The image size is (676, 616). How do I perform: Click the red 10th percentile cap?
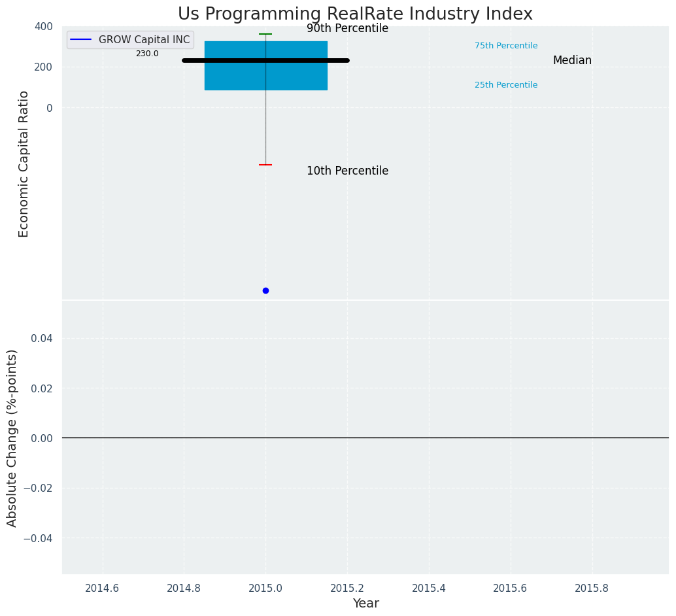(265, 165)
